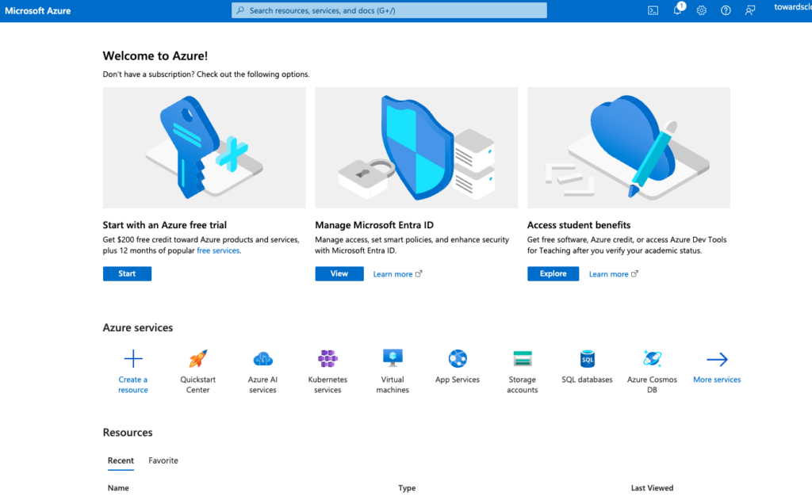Screen dimensions: 812x504
Task: Open Storage accounts icon
Action: coord(522,358)
